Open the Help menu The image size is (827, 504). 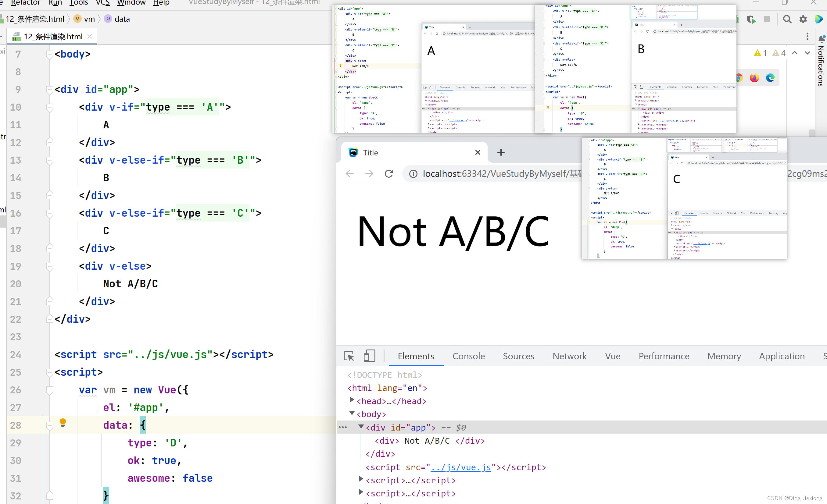(161, 3)
